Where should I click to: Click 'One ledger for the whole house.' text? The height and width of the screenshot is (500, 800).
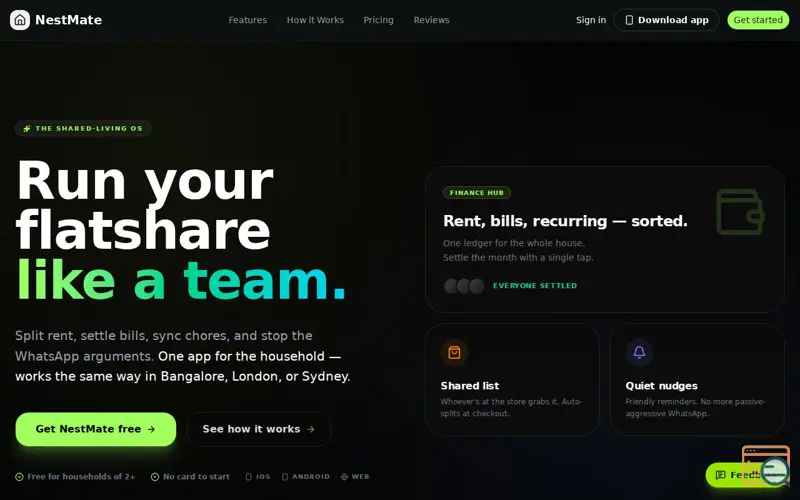514,243
